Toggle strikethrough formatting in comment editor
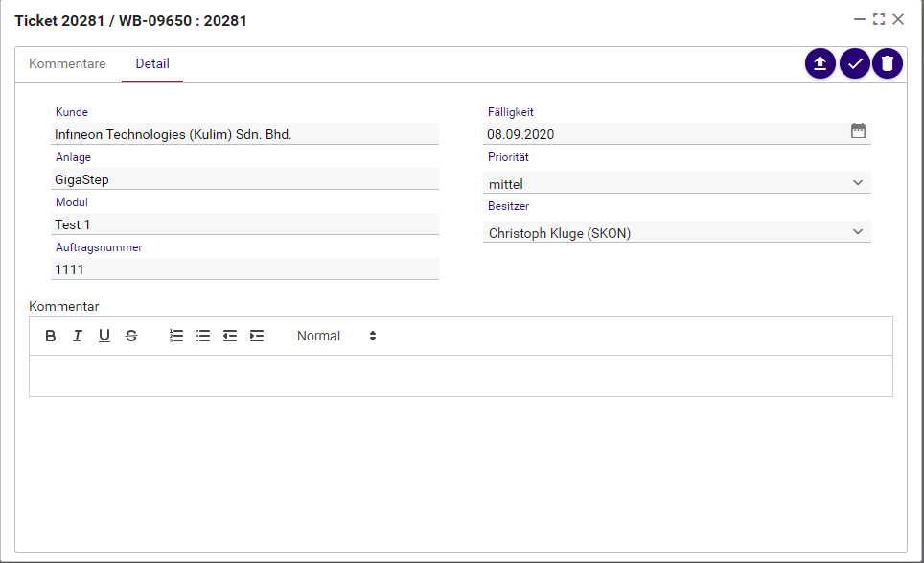The width and height of the screenshot is (924, 563). (131, 336)
